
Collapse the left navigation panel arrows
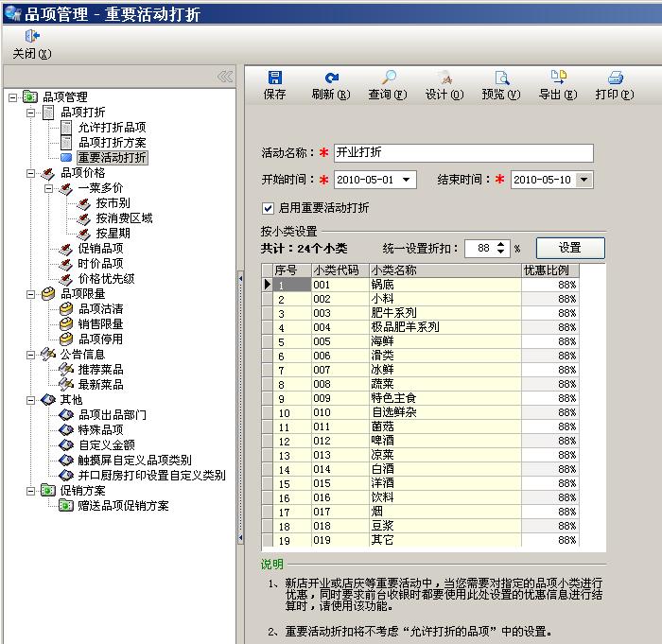click(x=224, y=77)
